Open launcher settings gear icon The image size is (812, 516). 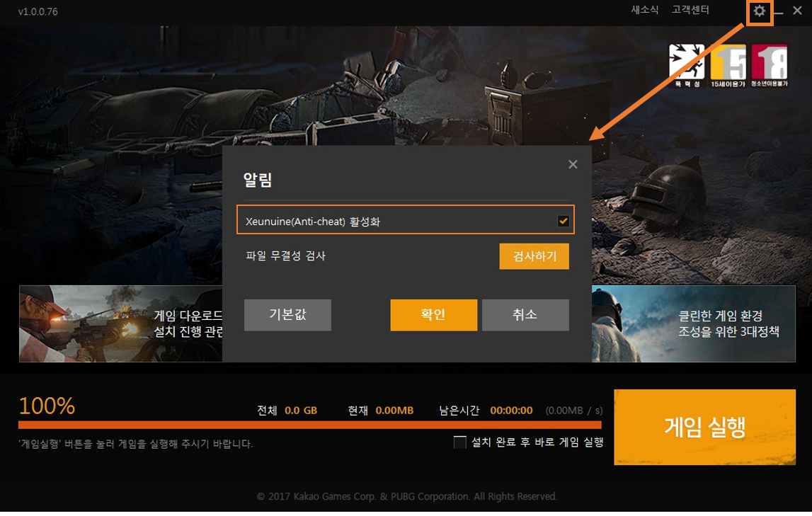pyautogui.click(x=759, y=11)
